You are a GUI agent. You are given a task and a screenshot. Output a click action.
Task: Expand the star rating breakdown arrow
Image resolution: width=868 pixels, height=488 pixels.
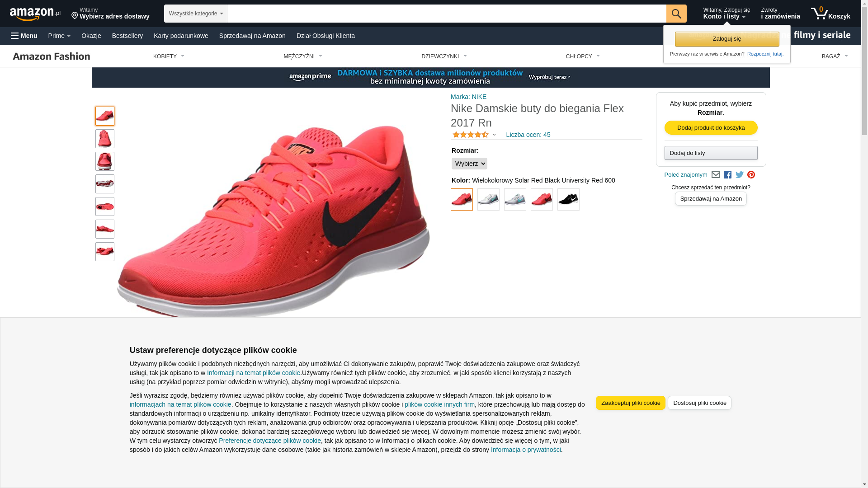[494, 135]
